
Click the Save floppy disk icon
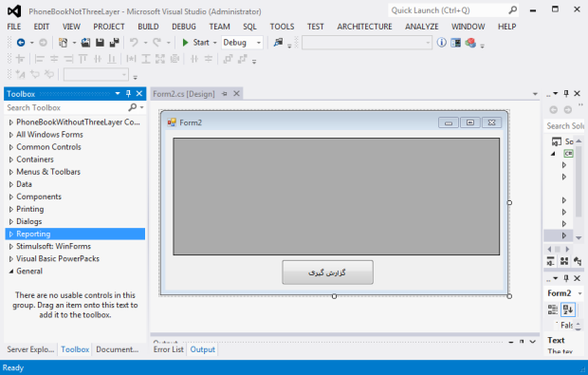point(100,43)
